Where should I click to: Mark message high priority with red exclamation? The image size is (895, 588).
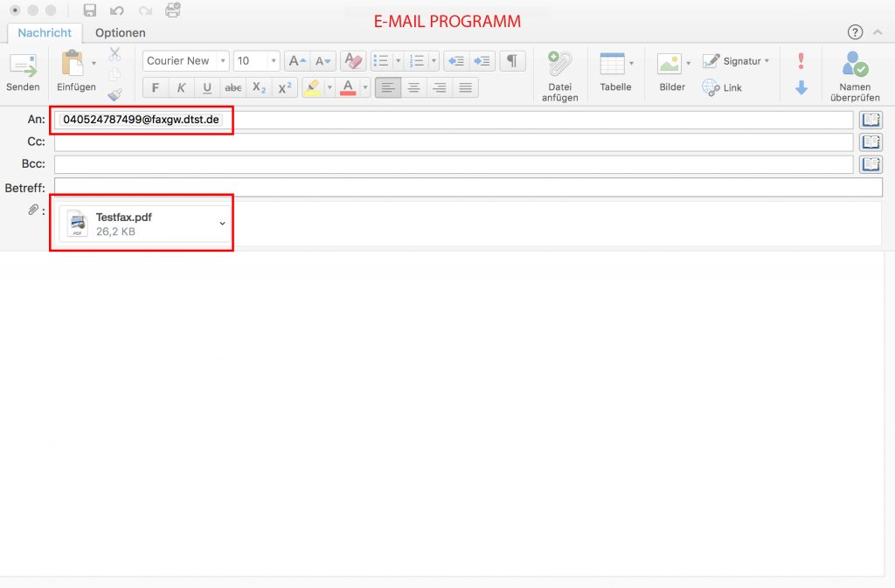coord(801,61)
